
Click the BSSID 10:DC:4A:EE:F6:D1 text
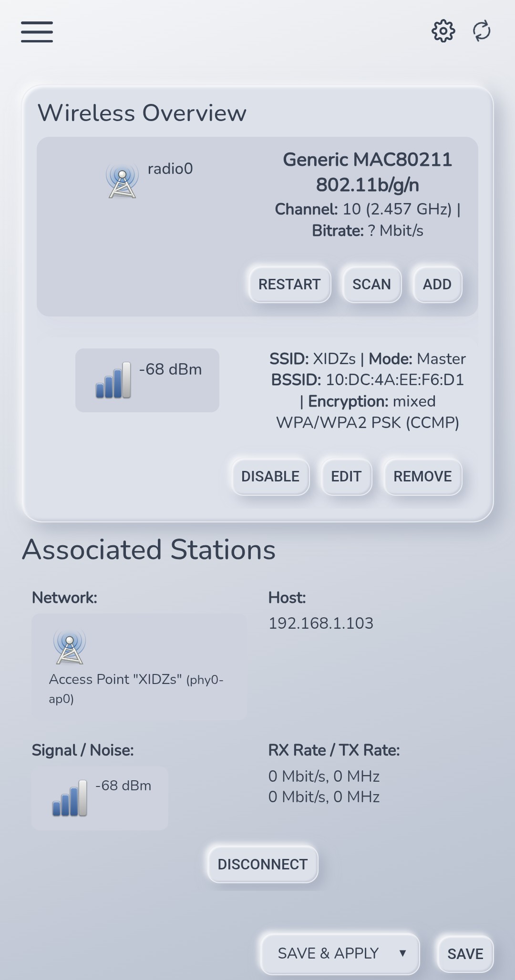[368, 380]
